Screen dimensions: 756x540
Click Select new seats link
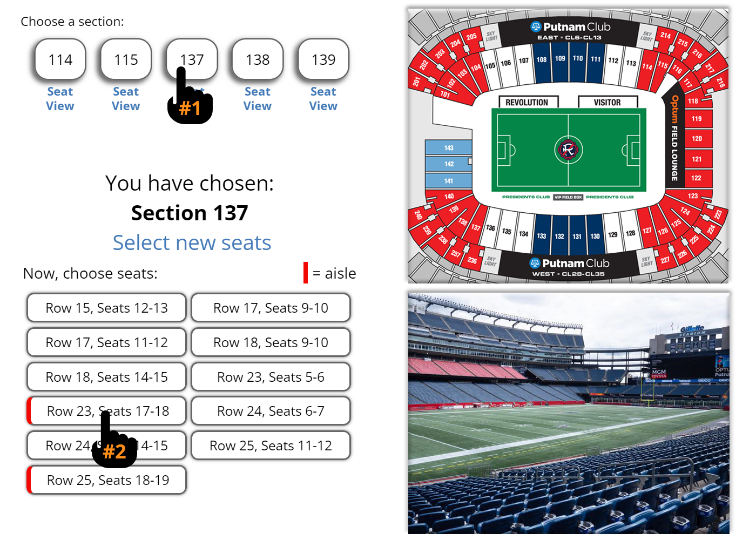click(x=192, y=242)
